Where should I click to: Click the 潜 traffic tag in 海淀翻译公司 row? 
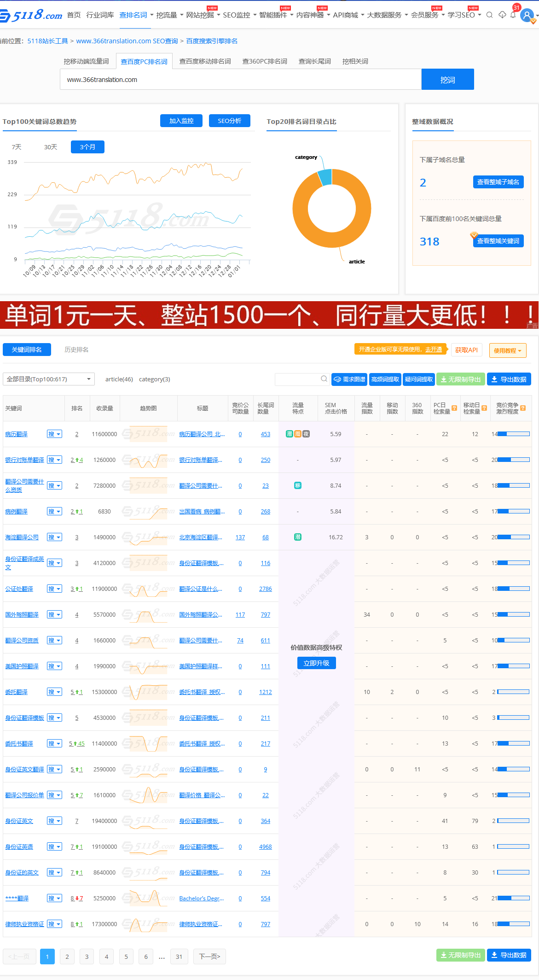point(298,537)
